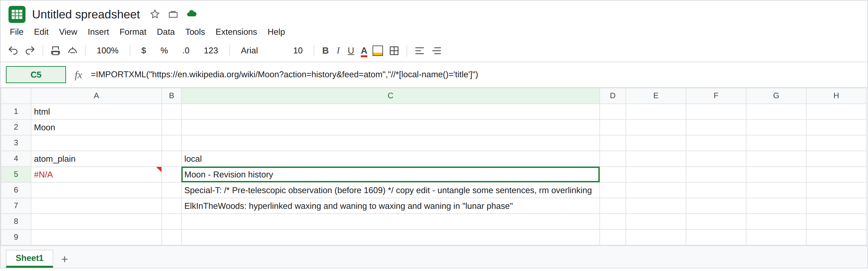This screenshot has width=868, height=271.
Task: Open the Insert menu
Action: coord(98,32)
